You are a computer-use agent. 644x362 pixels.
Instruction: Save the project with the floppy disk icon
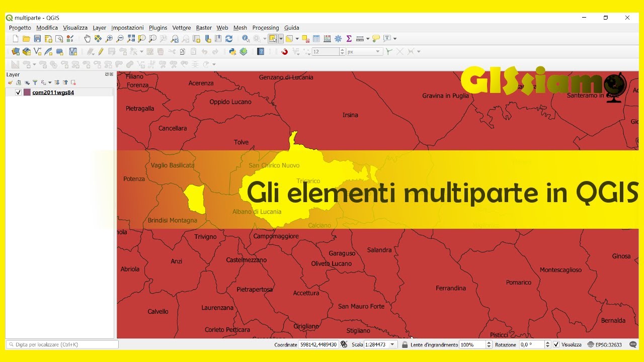pos(37,38)
